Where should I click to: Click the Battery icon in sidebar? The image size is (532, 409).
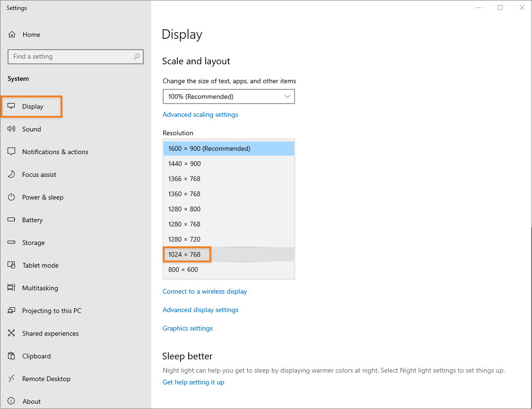tap(12, 220)
